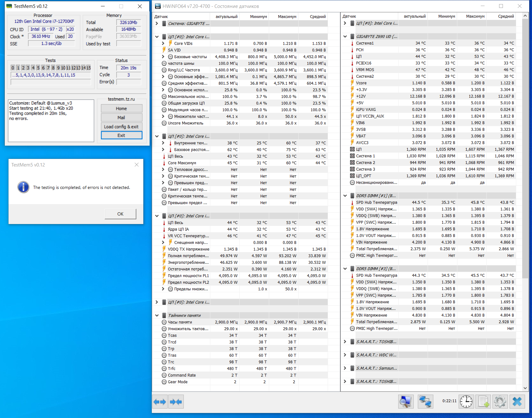This screenshot has width=532, height=418.
Task: Select the VDDQ TX Напряжение row
Action: click(x=240, y=249)
